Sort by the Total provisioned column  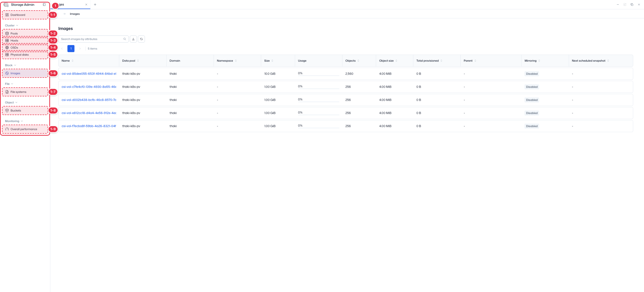pyautogui.click(x=441, y=61)
